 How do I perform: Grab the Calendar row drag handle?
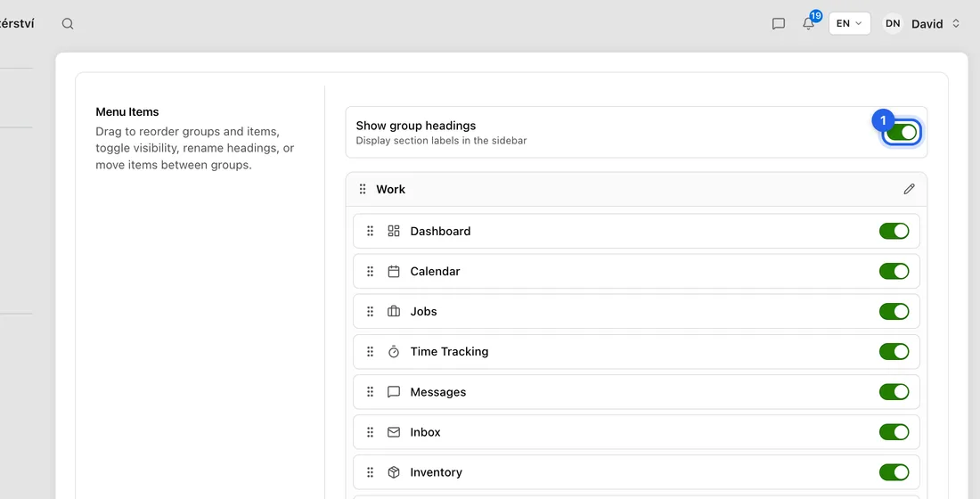click(370, 272)
